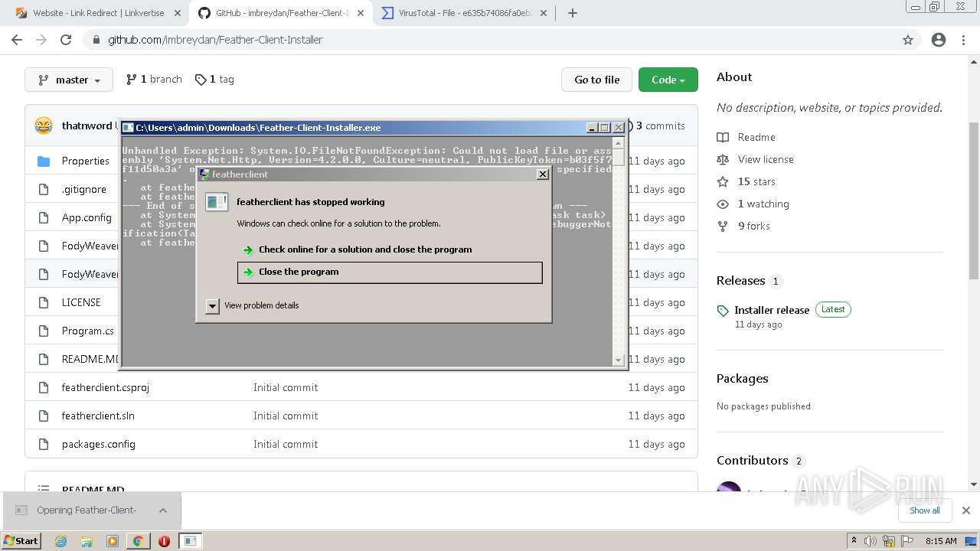Open the Chrome profile icon
Image resolution: width=980 pixels, height=551 pixels.
[x=939, y=40]
